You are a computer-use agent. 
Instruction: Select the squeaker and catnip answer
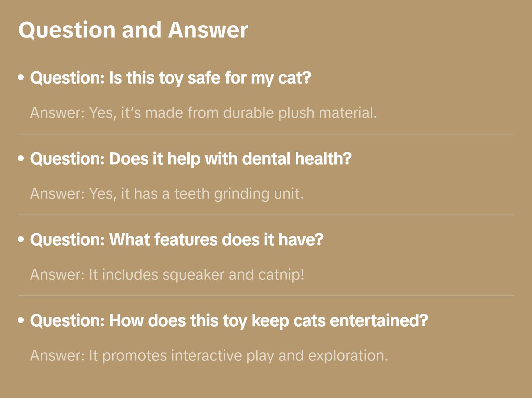pyautogui.click(x=167, y=275)
